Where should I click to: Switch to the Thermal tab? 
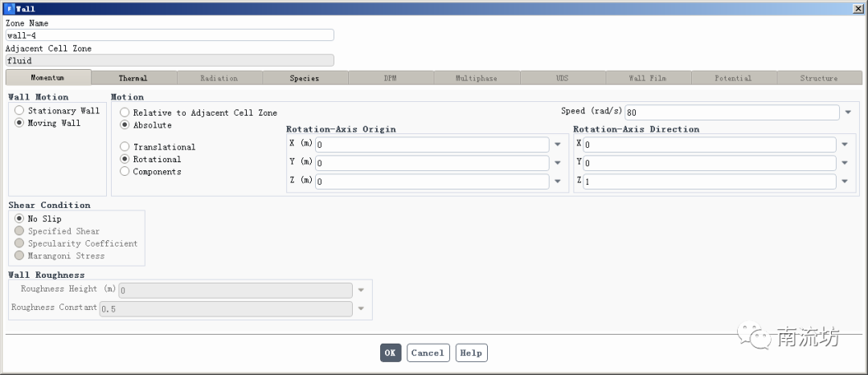coord(133,78)
